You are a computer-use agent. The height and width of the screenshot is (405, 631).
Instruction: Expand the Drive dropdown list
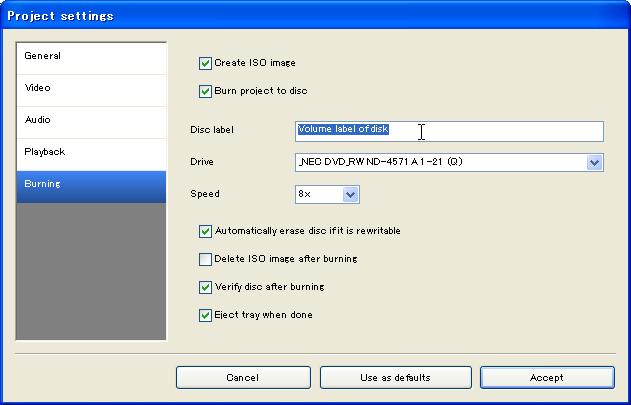[594, 162]
